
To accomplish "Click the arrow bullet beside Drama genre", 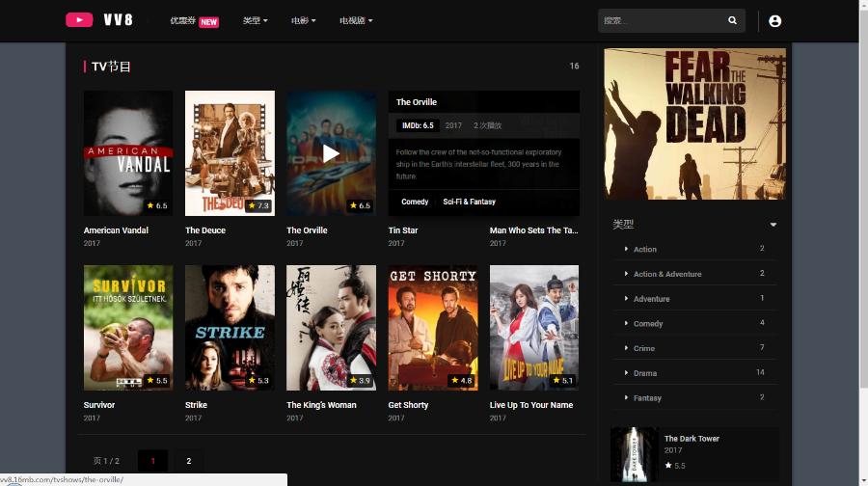I will pyautogui.click(x=626, y=373).
